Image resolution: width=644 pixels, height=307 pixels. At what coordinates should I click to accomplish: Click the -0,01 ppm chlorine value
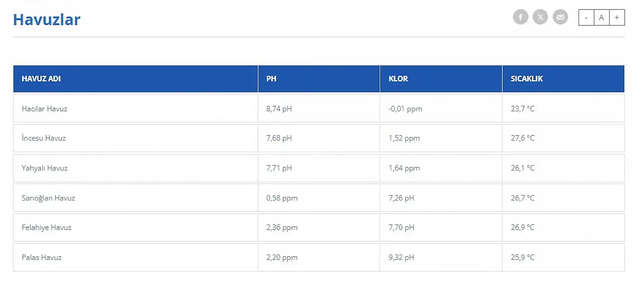pos(405,109)
